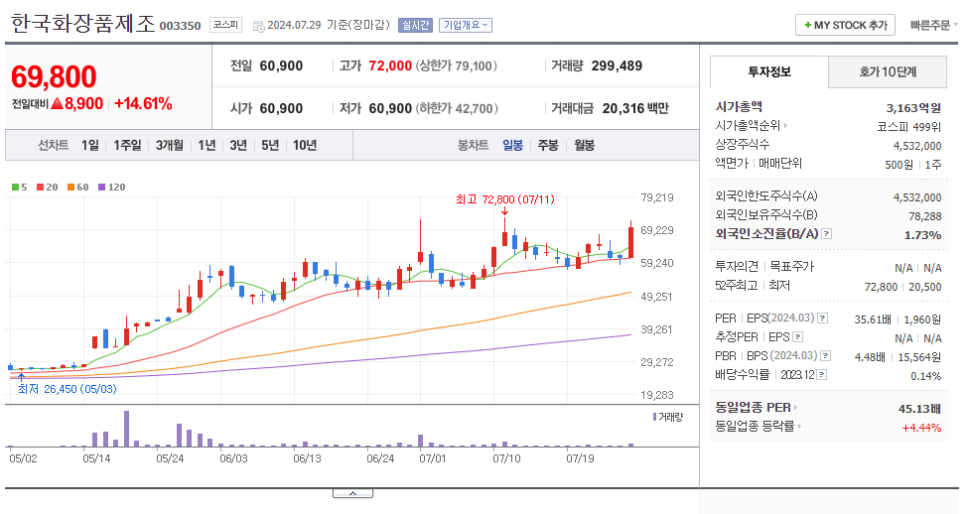Click the 상한가 79,100 text
Image resolution: width=966 pixels, height=514 pixels.
click(x=457, y=66)
